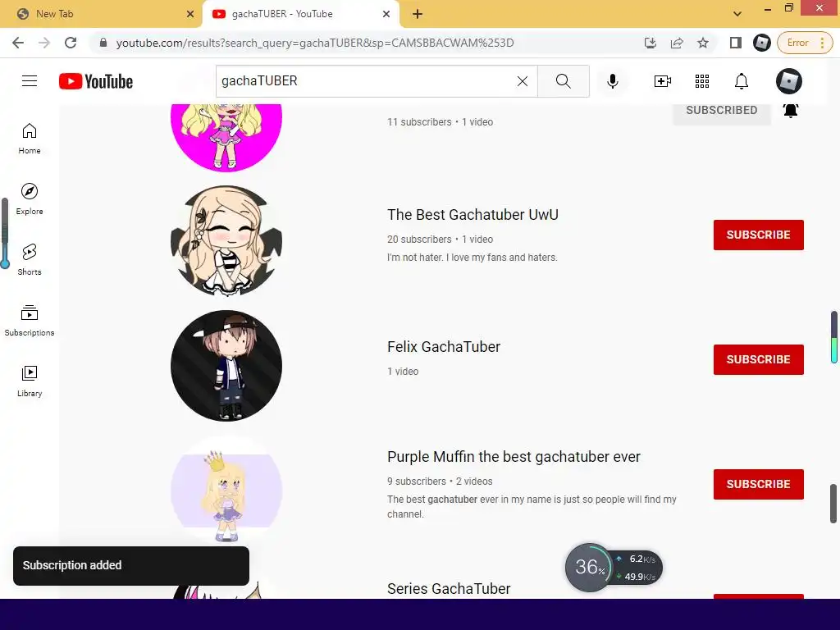This screenshot has width=840, height=630.
Task: Click the YouTube logo
Action: 96,81
